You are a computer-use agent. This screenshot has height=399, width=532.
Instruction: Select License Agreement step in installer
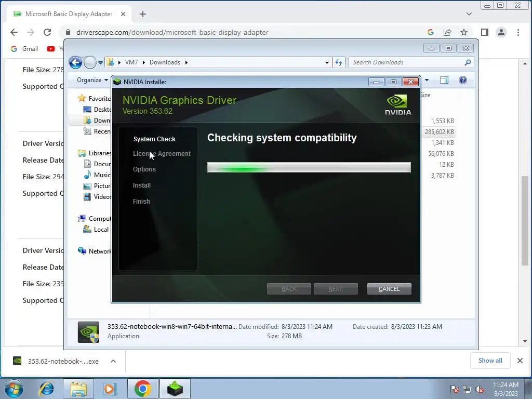click(x=162, y=154)
